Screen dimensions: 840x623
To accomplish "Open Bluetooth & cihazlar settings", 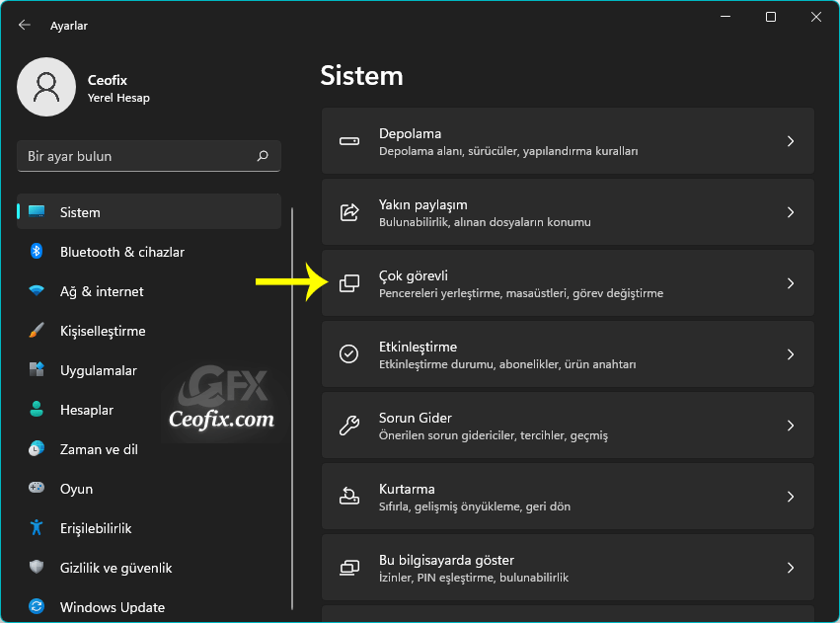I will [x=122, y=252].
